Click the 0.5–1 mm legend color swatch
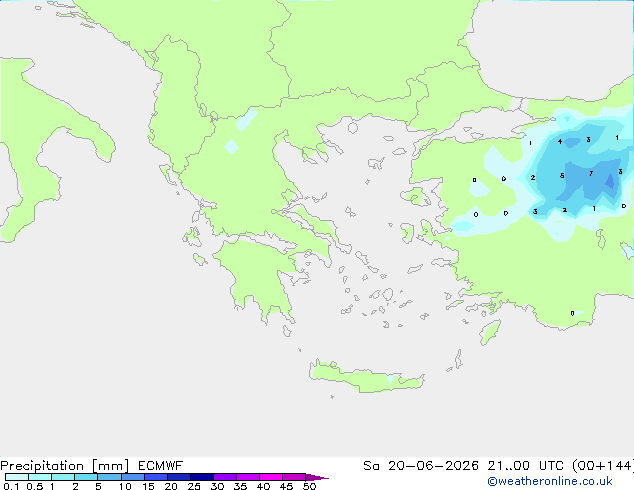Image resolution: width=634 pixels, height=490 pixels. coord(40,477)
